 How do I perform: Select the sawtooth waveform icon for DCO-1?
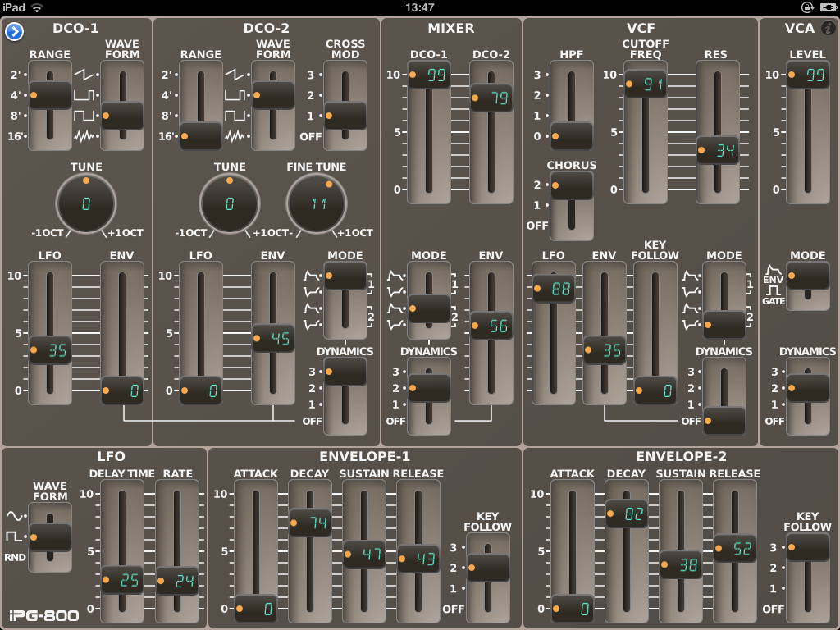pos(84,74)
